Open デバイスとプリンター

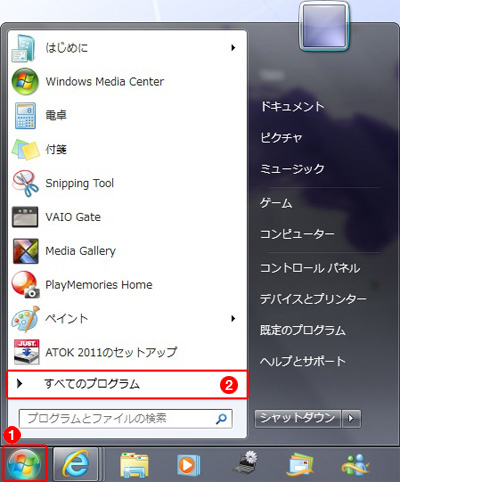tap(313, 299)
